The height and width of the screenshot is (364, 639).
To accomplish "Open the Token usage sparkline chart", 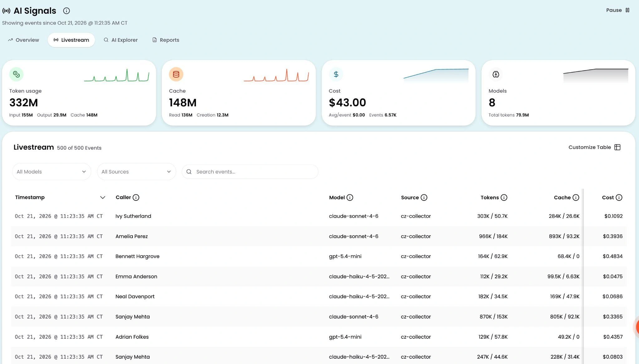I will pos(117,75).
